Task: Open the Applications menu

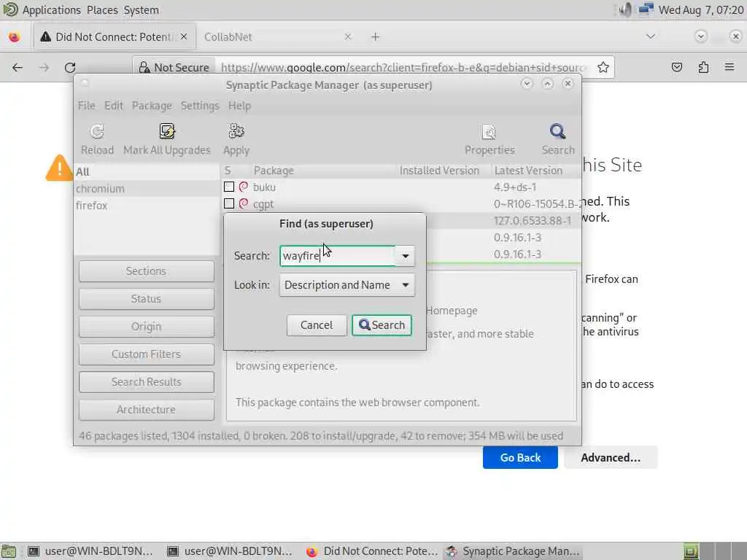Action: click(52, 10)
